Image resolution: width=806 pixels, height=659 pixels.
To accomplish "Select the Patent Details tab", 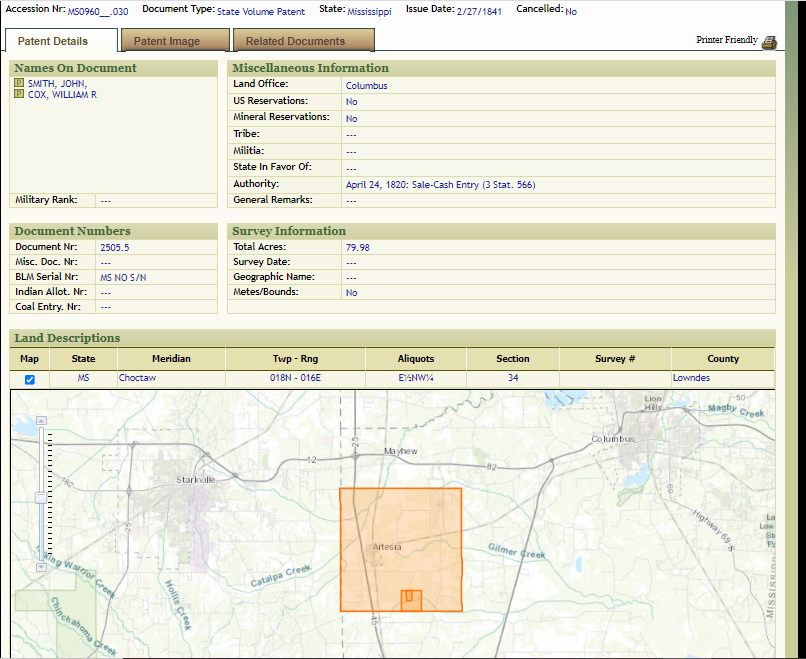I will pyautogui.click(x=53, y=41).
